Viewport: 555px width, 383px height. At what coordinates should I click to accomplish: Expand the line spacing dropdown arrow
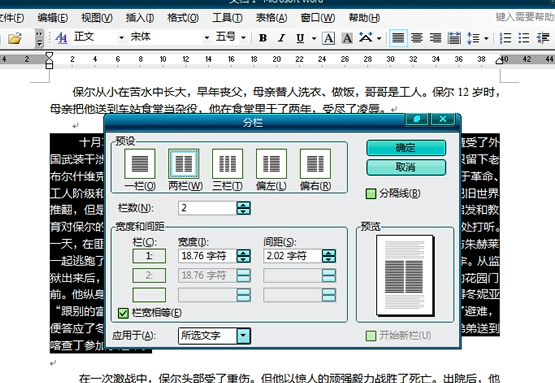tap(486, 38)
